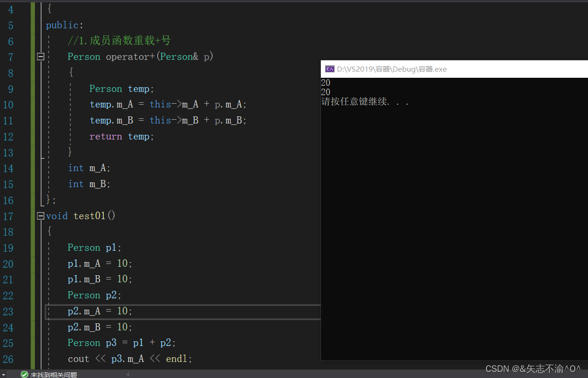Click 'Person p2;' on line 22
The image size is (588, 378).
(94, 295)
